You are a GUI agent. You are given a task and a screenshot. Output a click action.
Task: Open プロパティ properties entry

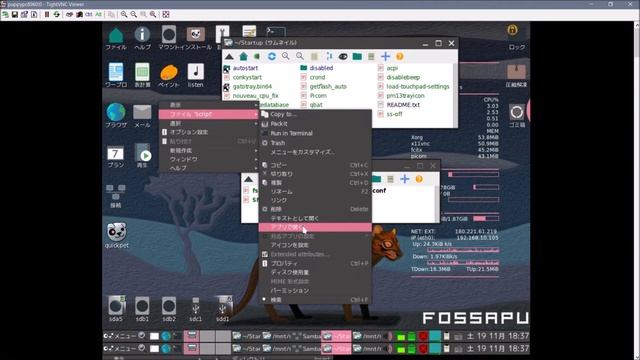(315, 263)
